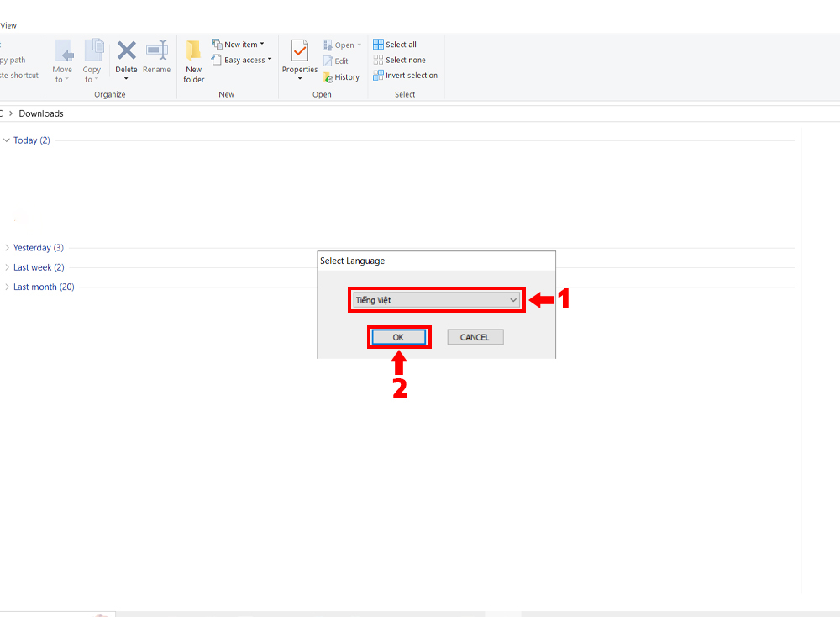840x617 pixels.
Task: Click the Edit button in ribbon
Action: coord(336,61)
